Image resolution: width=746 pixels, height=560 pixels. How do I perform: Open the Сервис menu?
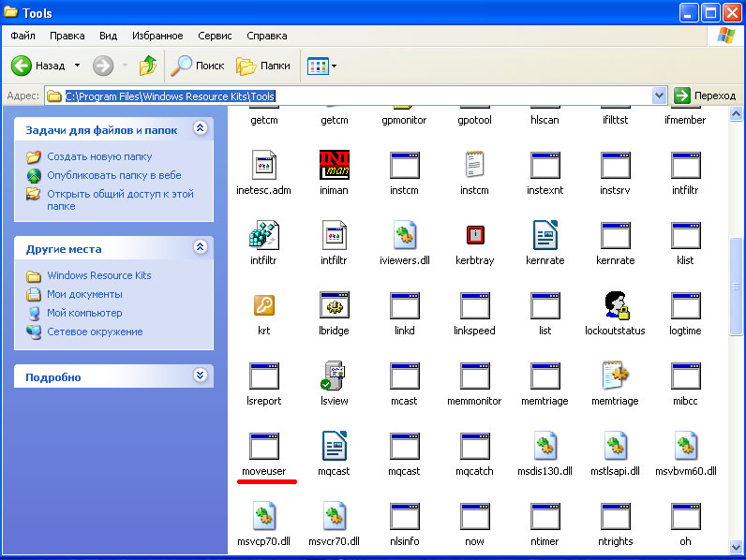215,36
